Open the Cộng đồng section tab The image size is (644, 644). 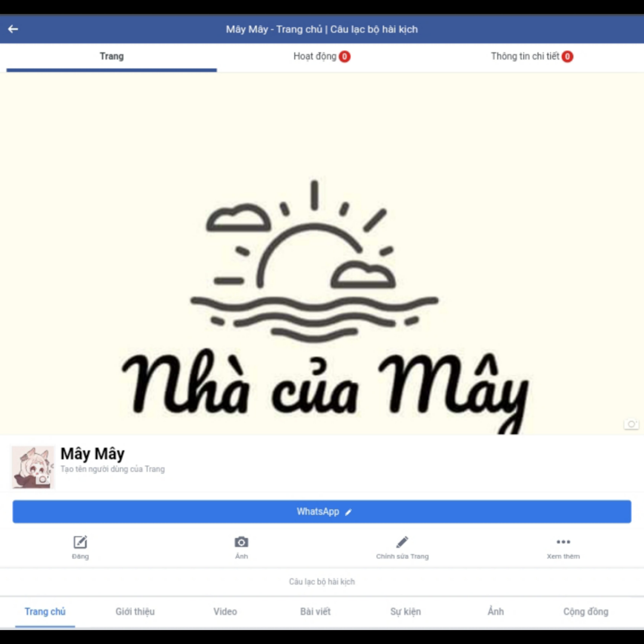[x=586, y=612]
